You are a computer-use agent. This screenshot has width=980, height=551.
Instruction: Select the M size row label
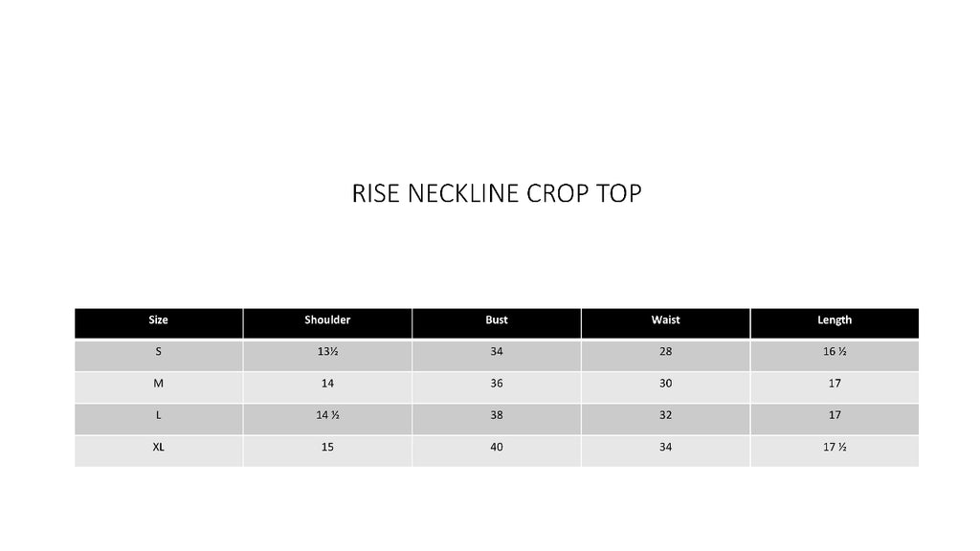[158, 384]
